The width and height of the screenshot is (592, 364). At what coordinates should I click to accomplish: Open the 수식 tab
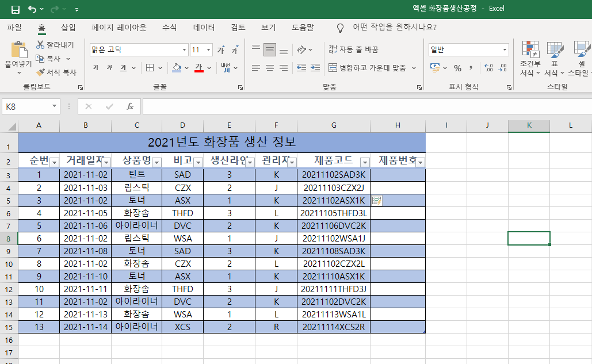pos(170,27)
